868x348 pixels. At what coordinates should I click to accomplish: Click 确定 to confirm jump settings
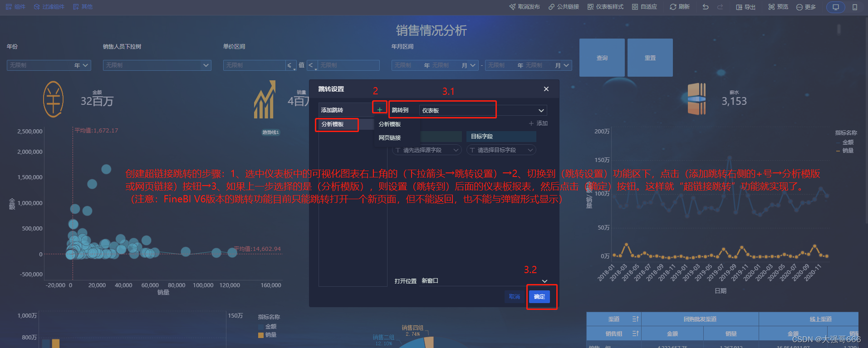coord(539,297)
